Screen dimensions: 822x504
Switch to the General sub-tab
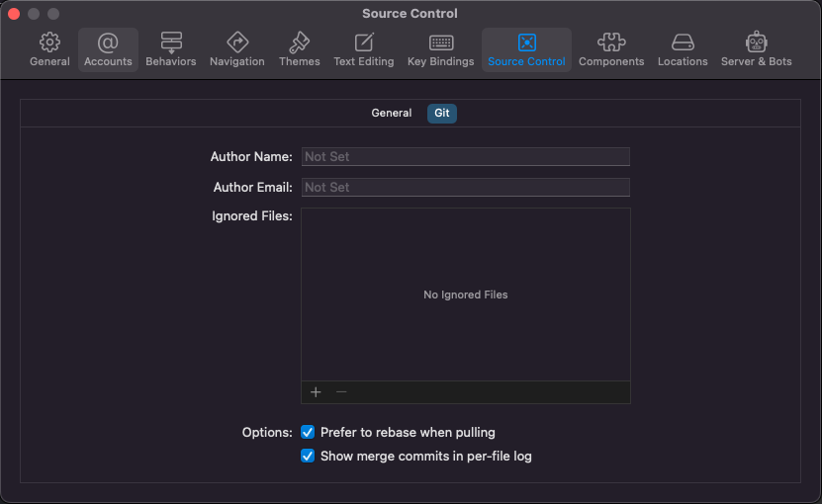tap(391, 114)
